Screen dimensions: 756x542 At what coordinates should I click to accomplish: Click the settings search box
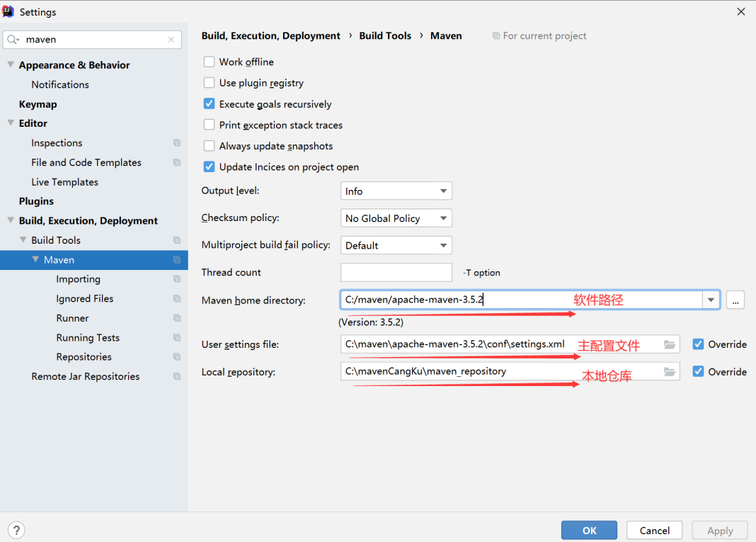point(92,40)
